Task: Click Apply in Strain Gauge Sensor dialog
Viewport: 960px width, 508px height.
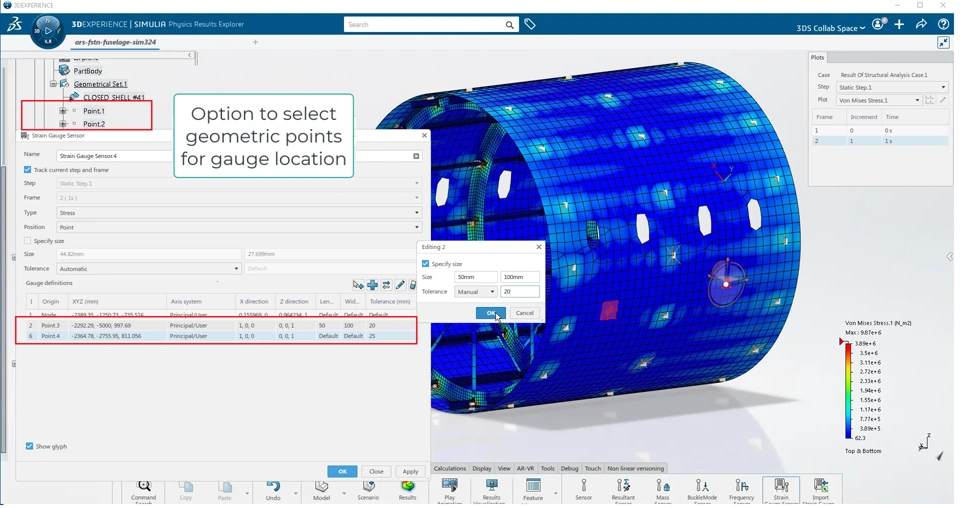Action: point(410,471)
